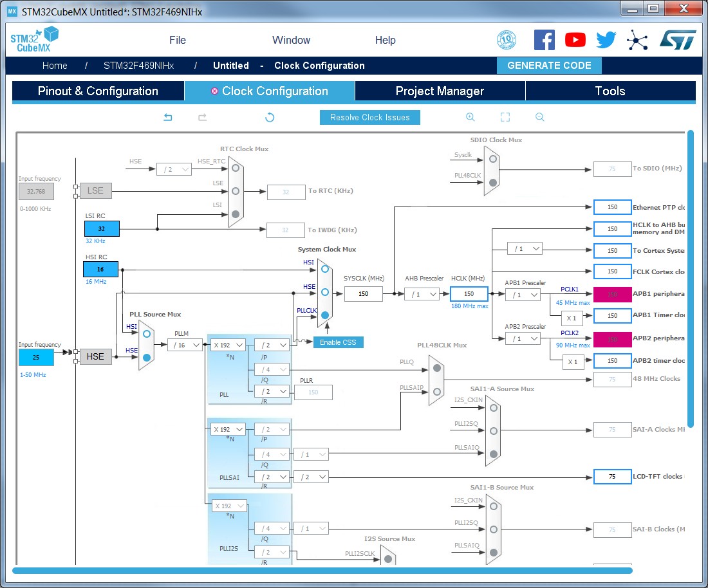Screen dimensions: 708x588
Task: Open the Twitter bird icon link
Action: click(606, 40)
